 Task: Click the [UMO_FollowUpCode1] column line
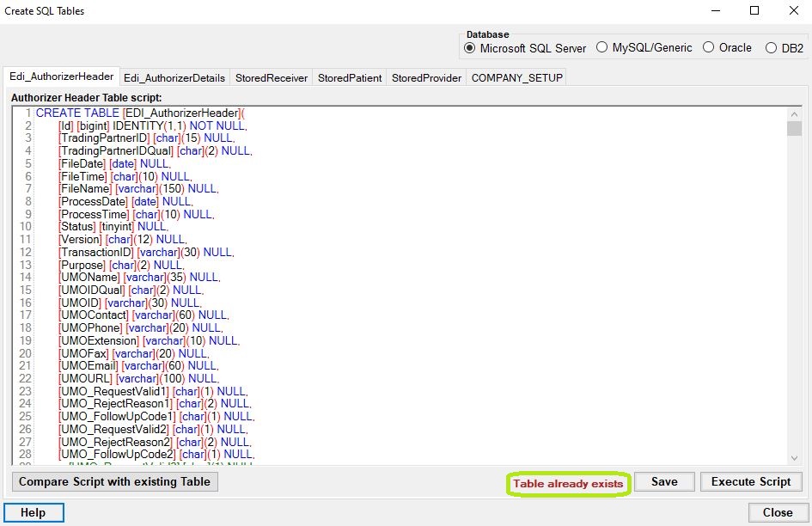pos(157,417)
